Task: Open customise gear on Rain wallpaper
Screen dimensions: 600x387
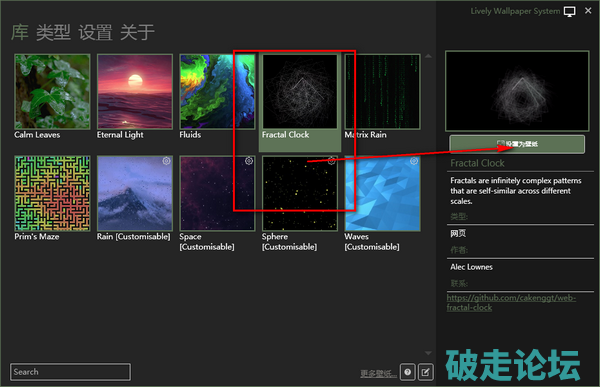Action: pyautogui.click(x=166, y=161)
